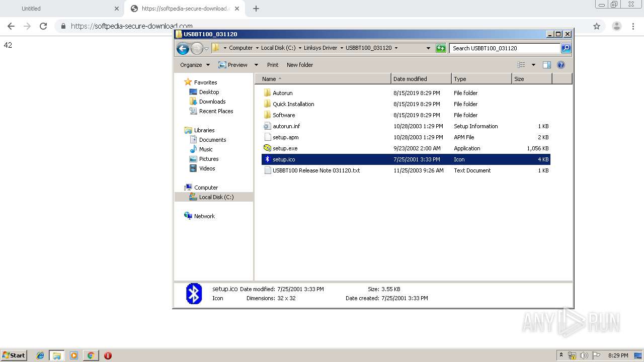Click Print in the toolbar
This screenshot has width=644, height=362.
[x=273, y=65]
